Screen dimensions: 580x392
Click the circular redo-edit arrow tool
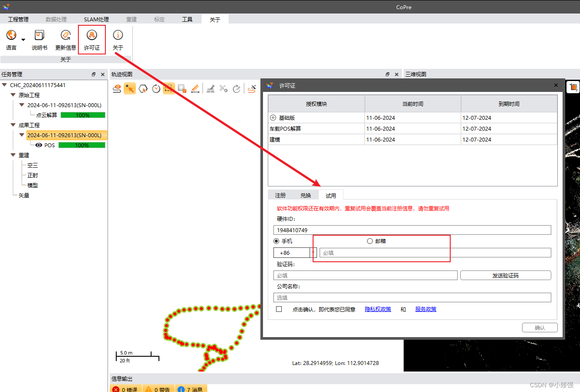(x=236, y=88)
